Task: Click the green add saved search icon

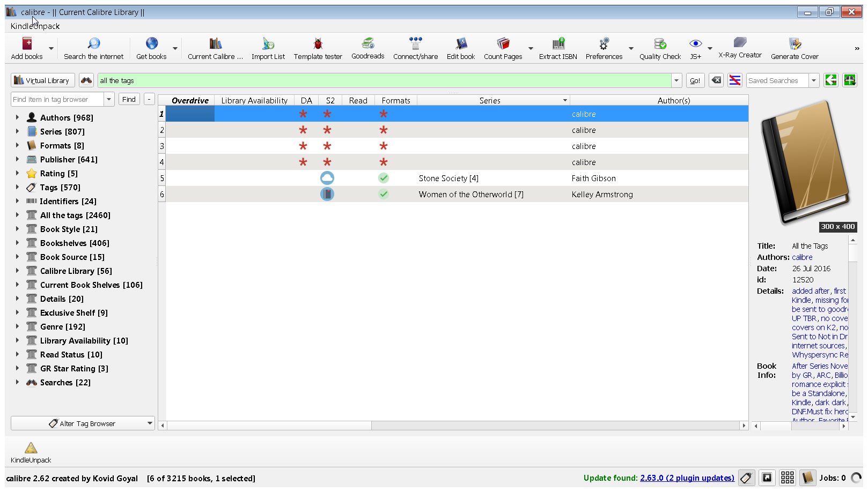Action: tap(850, 80)
